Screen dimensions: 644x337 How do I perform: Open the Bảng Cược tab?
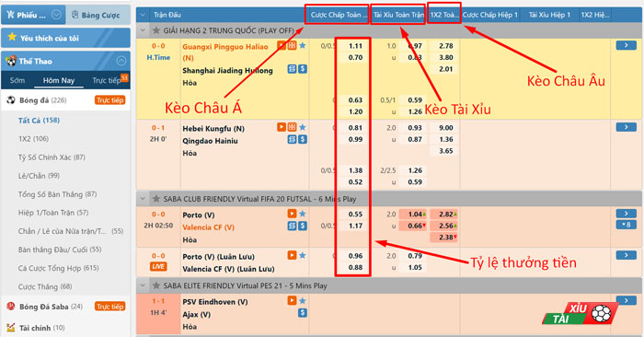click(x=98, y=15)
